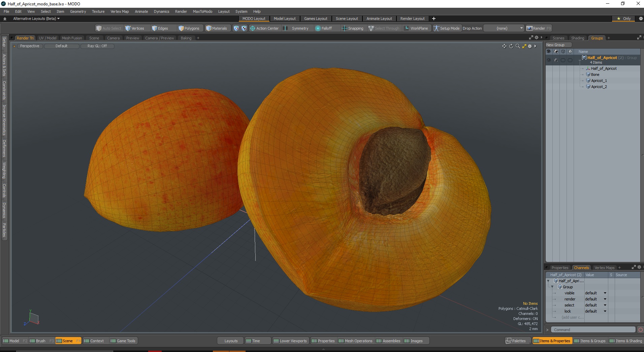Toggle Symmetry on
This screenshot has width=644, height=352.
coord(296,28)
